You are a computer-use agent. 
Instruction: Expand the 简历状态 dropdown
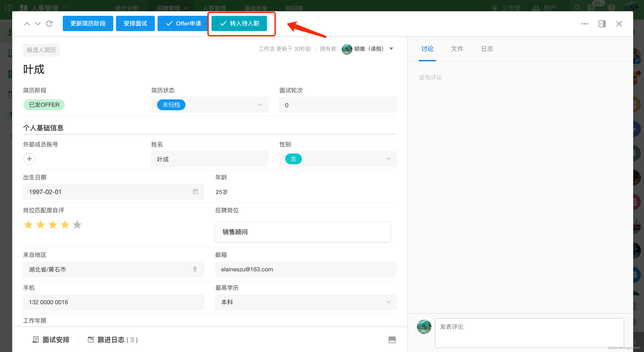(260, 105)
